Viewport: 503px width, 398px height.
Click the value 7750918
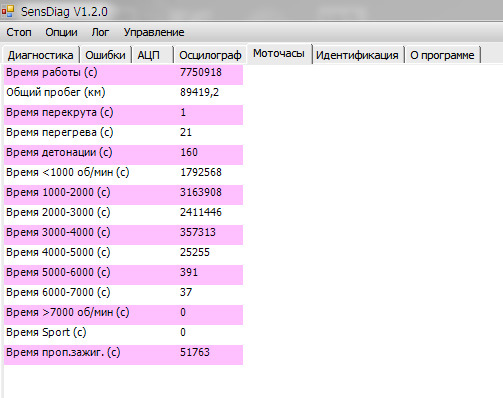click(201, 72)
